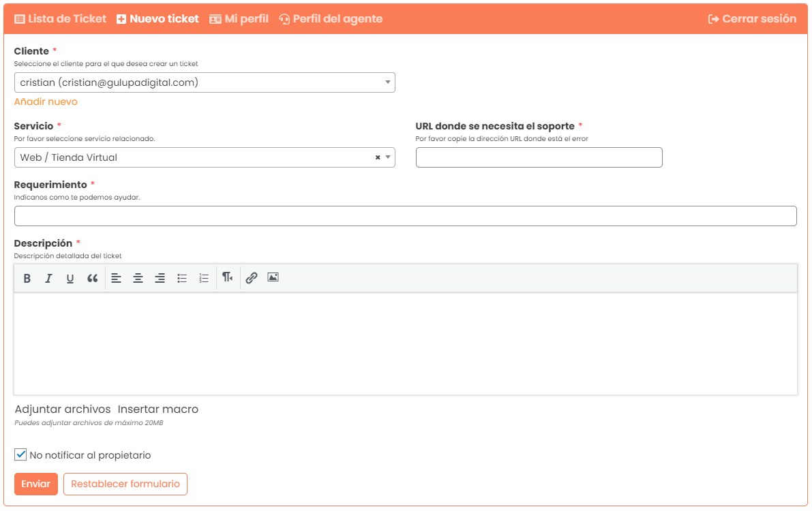Toggle right-to-left text direction
This screenshot has width=812, height=511.
tap(227, 277)
